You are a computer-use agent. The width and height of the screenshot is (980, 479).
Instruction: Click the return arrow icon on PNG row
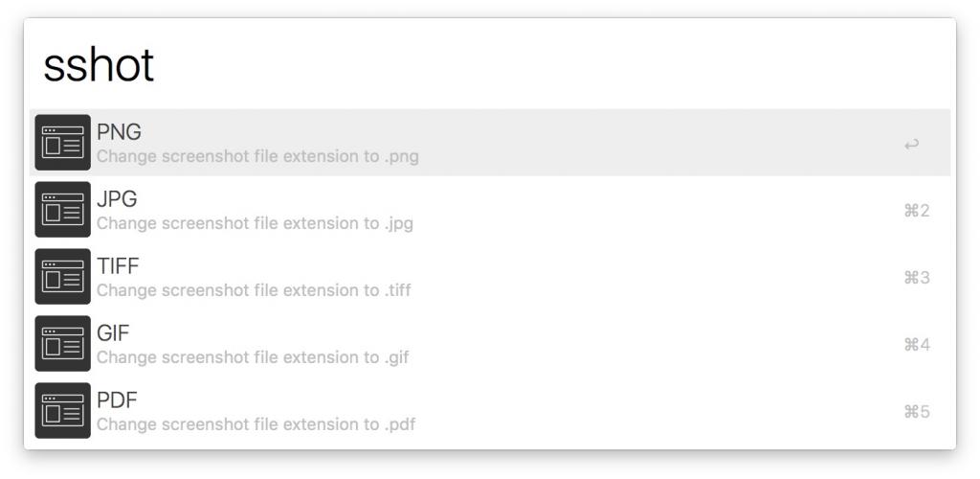tap(911, 144)
